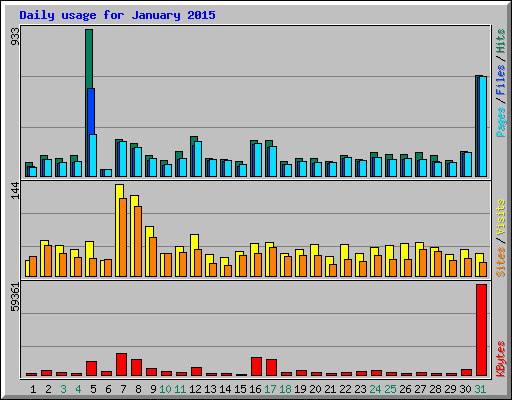Screen dimensions: 512x400
Task: Click day label 19 on the x-axis
Action: click(x=300, y=389)
